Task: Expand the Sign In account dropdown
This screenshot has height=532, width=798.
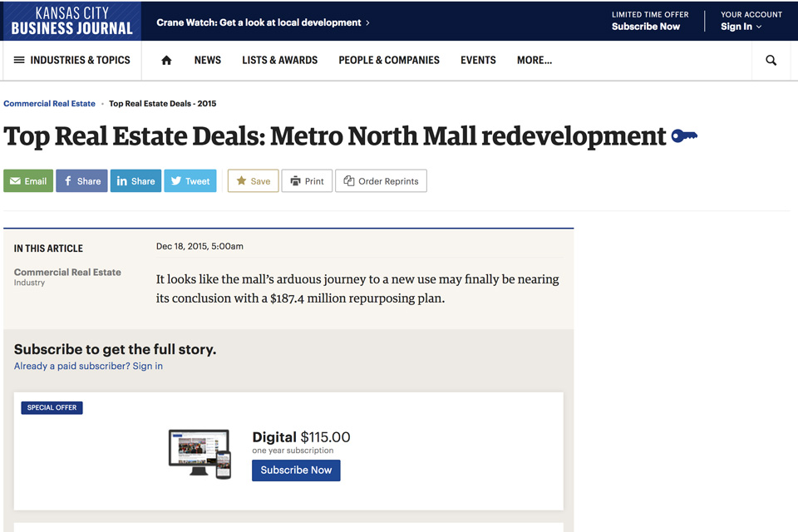Action: click(x=741, y=27)
